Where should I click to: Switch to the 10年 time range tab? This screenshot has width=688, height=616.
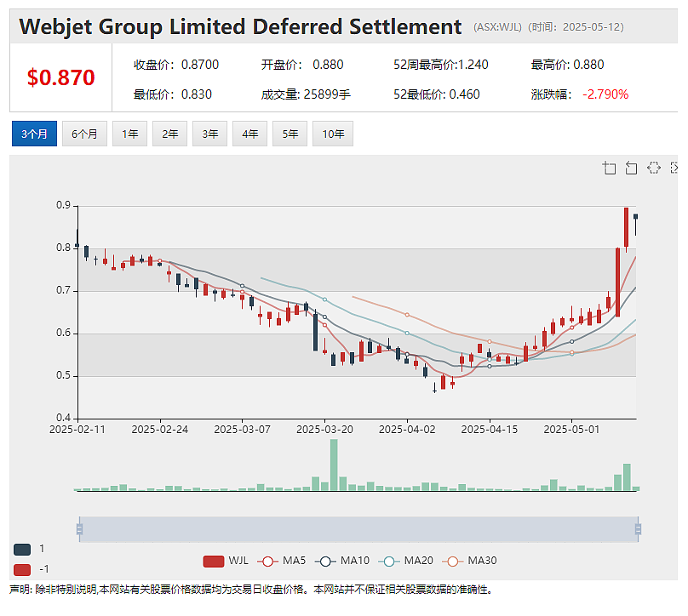(x=333, y=134)
